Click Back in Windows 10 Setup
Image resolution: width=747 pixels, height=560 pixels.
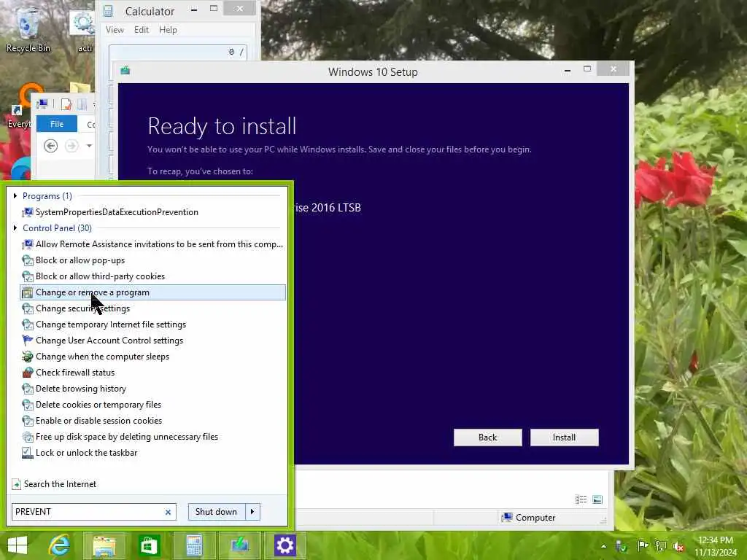(487, 437)
